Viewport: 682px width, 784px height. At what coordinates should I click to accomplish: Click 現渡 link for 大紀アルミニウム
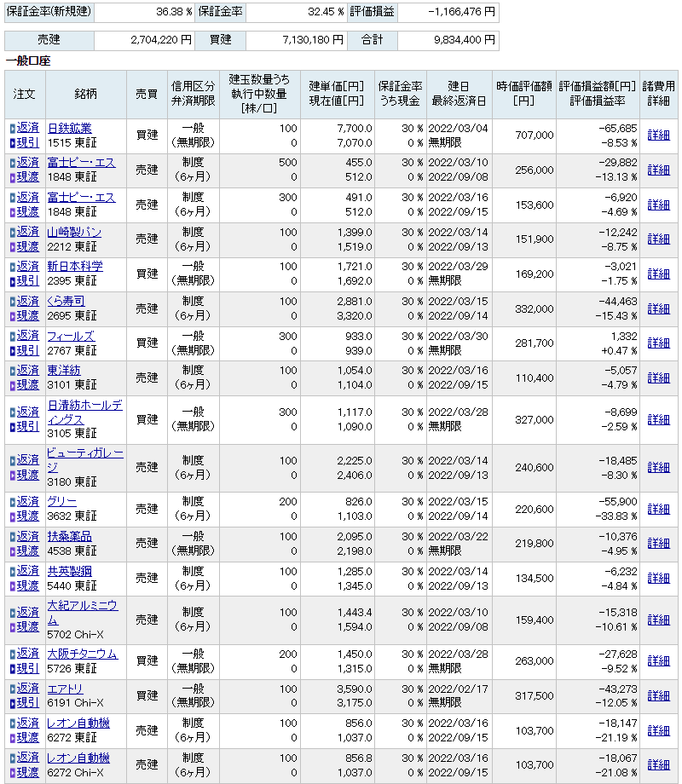pyautogui.click(x=28, y=626)
